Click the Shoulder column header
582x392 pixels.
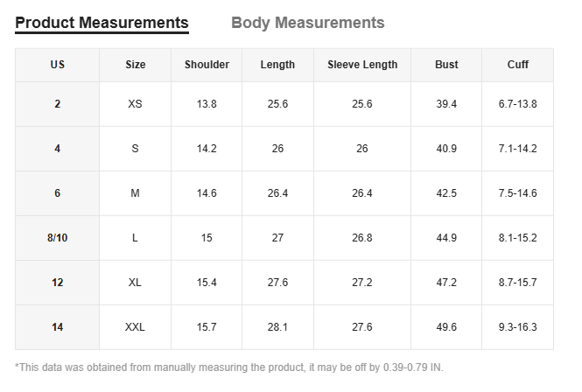[207, 65]
